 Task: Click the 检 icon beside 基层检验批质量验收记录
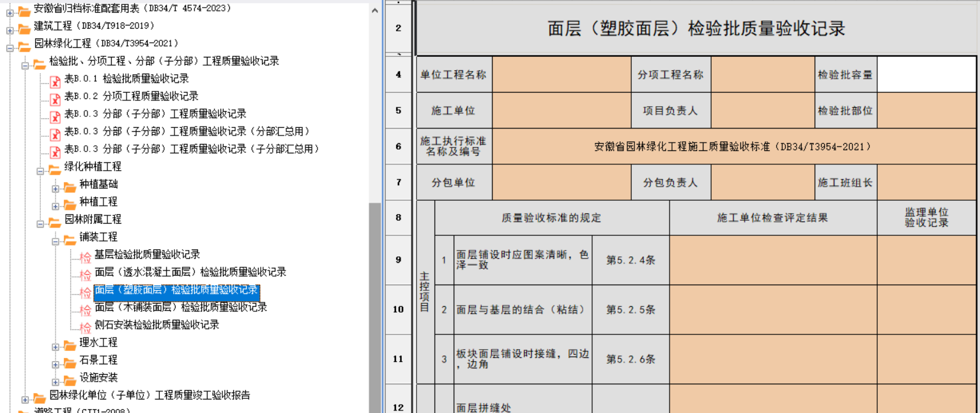[x=86, y=257]
